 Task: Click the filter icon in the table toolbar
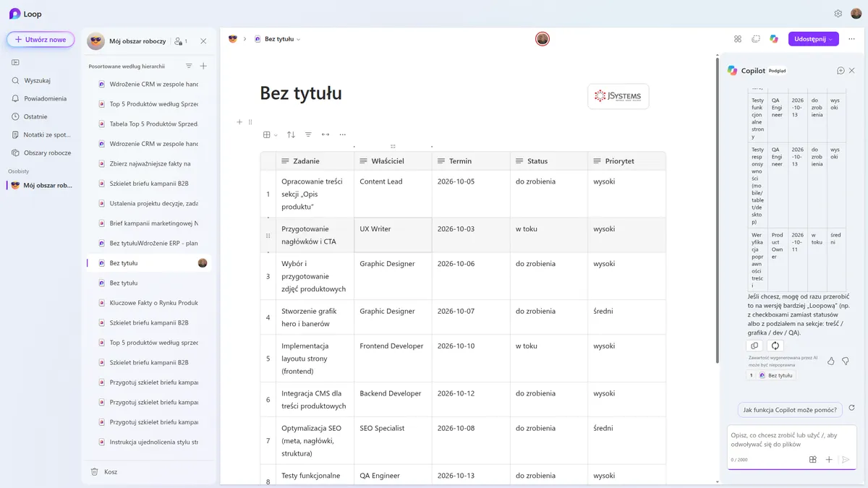coord(308,134)
